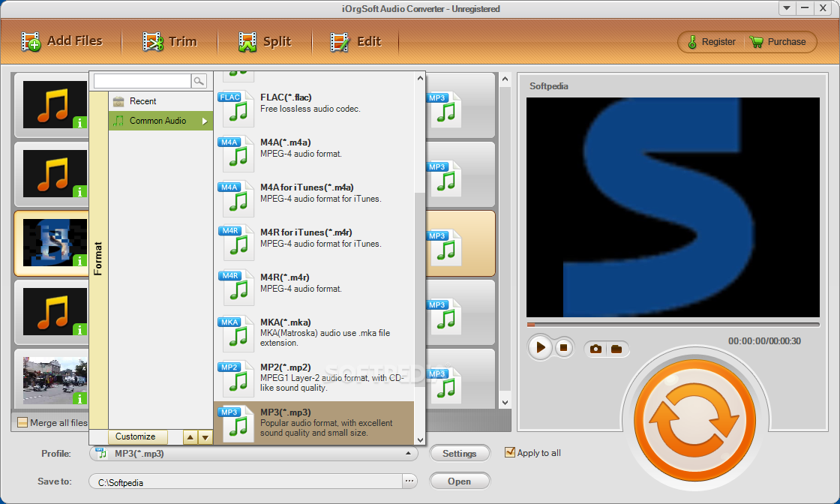Click MP3 output icon of highlighted file
This screenshot has width=840, height=504.
[444, 248]
